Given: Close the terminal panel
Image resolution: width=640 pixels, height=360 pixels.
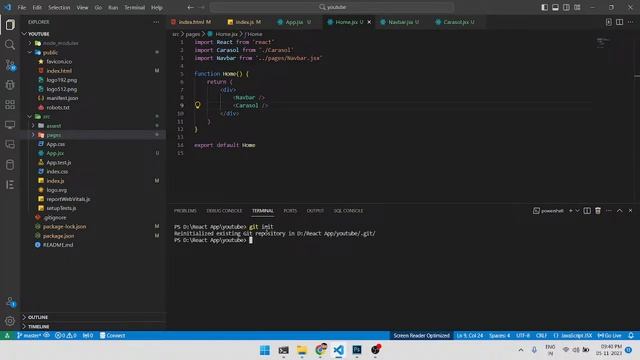Looking at the screenshot, I should (630, 211).
